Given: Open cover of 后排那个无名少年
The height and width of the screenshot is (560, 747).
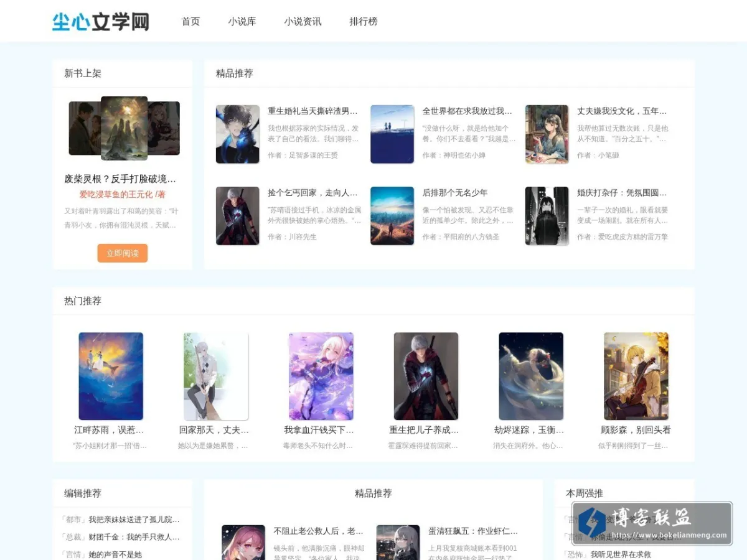Looking at the screenshot, I should 392,216.
